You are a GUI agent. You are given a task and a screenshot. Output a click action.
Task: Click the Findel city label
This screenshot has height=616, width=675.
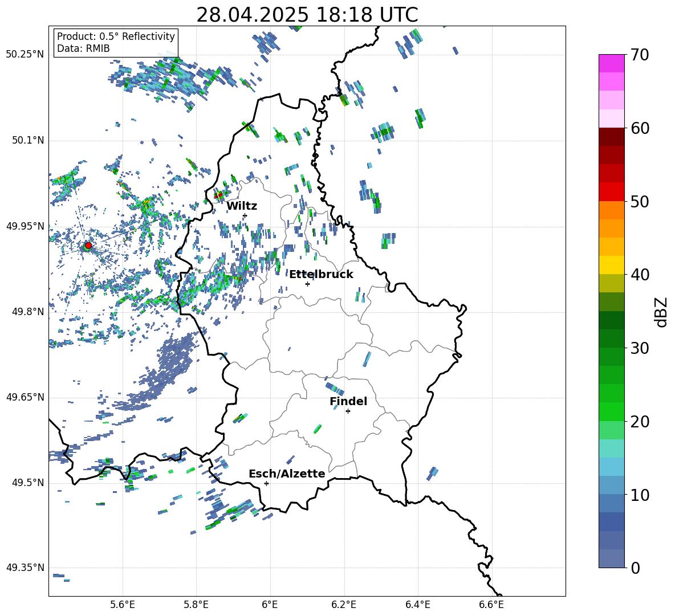coord(348,401)
